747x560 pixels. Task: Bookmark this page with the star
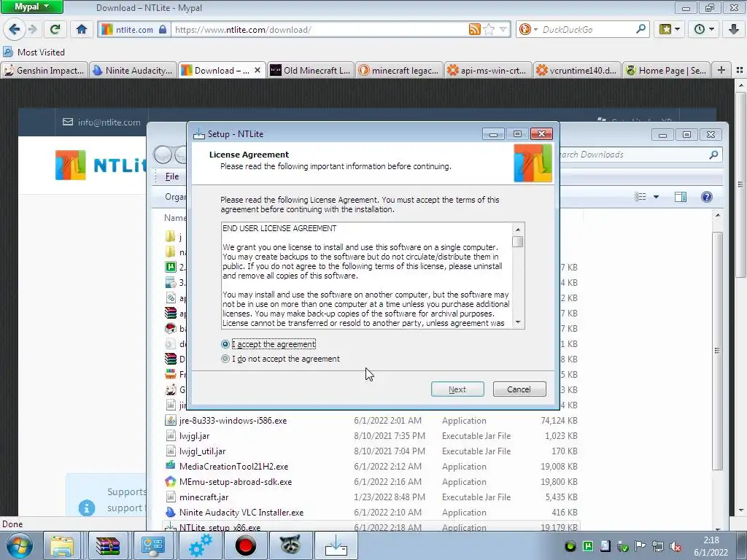coord(489,29)
